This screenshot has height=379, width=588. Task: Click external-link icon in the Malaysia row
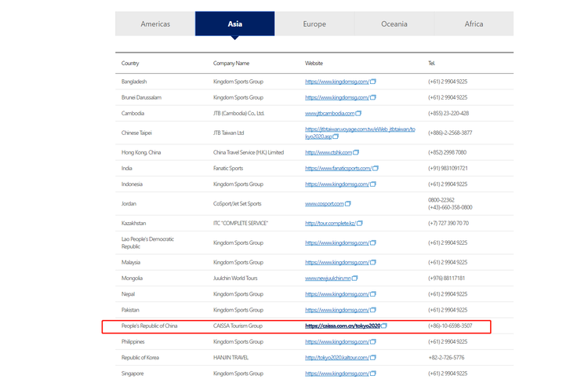coord(373,263)
